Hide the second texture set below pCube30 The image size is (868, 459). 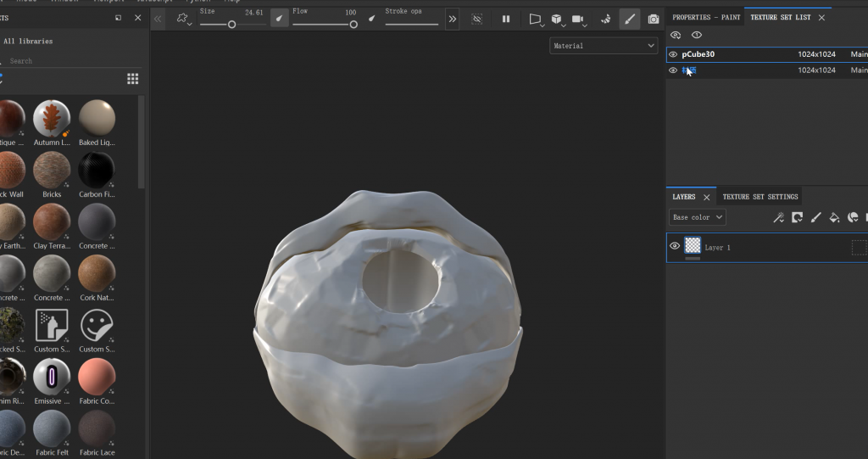pyautogui.click(x=673, y=70)
